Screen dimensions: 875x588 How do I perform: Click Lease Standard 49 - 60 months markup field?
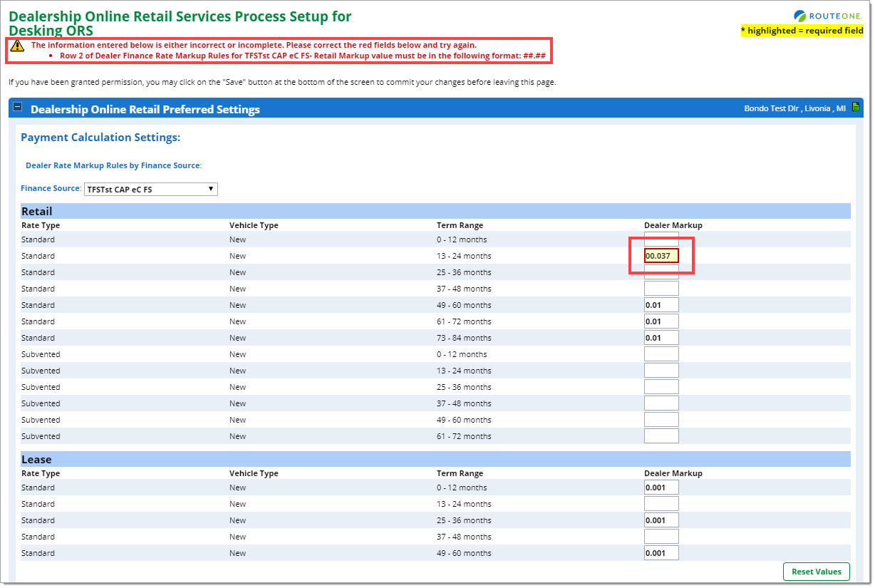[661, 553]
